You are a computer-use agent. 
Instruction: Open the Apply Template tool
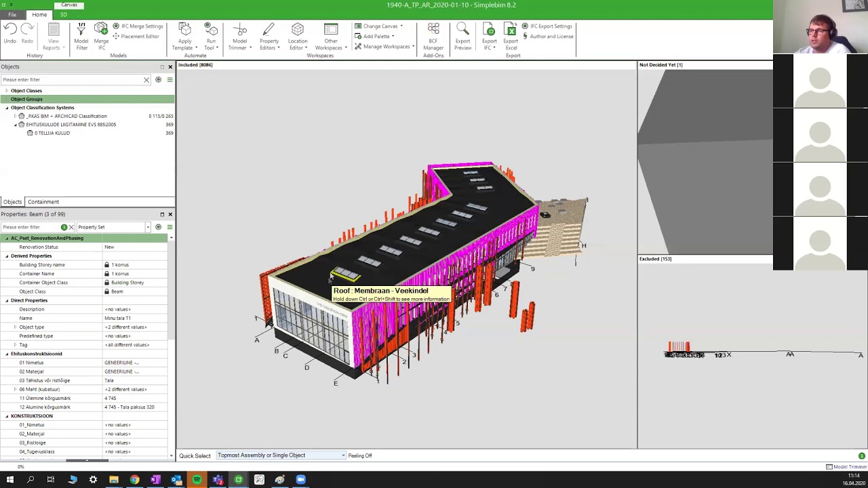tap(184, 37)
